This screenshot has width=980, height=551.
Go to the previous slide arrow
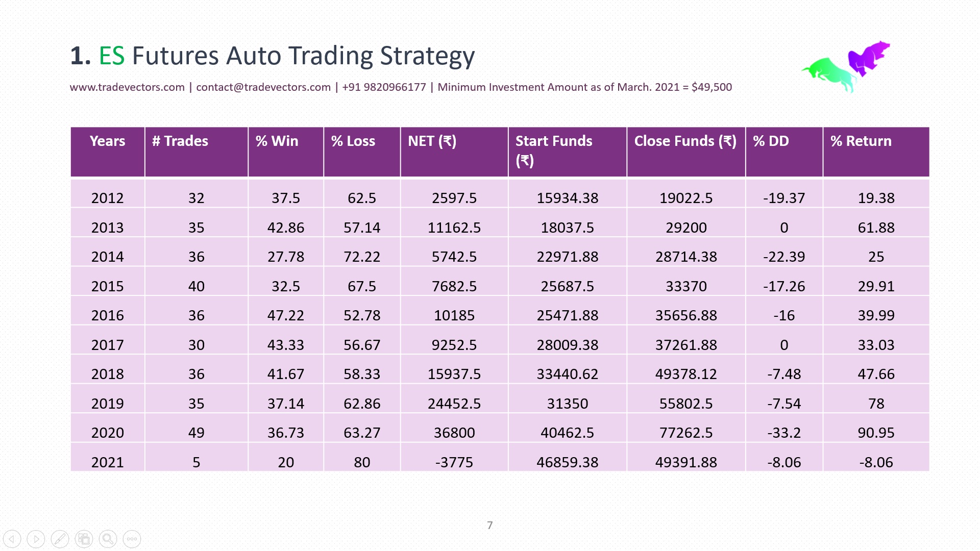(x=12, y=539)
